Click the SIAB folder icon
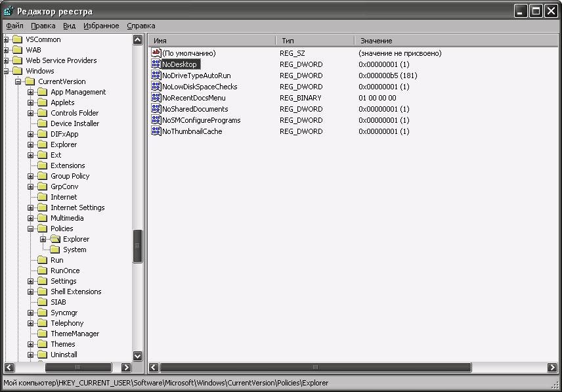 (43, 302)
